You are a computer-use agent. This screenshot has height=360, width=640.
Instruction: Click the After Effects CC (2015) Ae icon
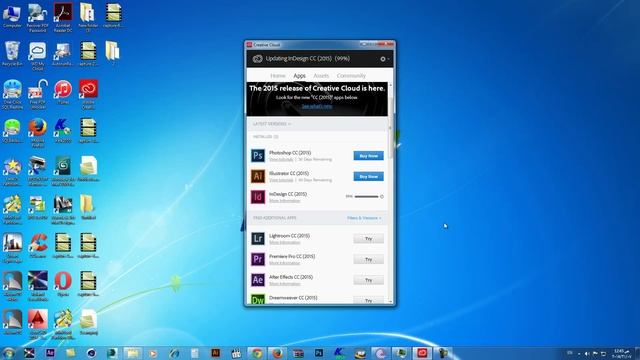pyautogui.click(x=258, y=280)
